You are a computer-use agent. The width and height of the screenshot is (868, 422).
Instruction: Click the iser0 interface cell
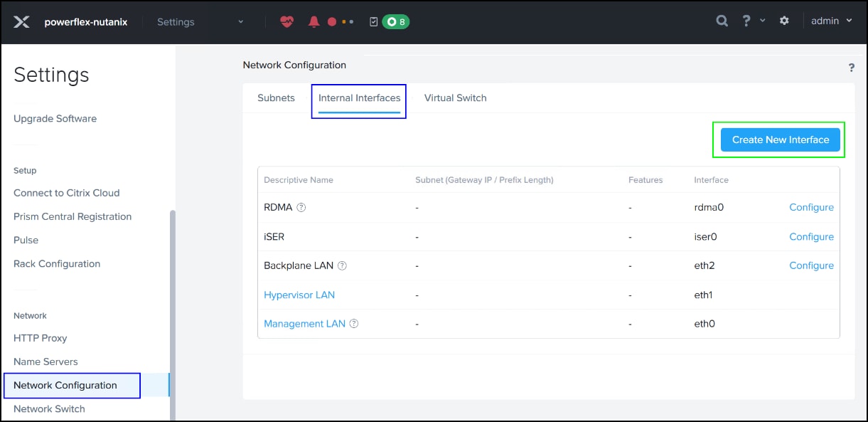point(705,237)
